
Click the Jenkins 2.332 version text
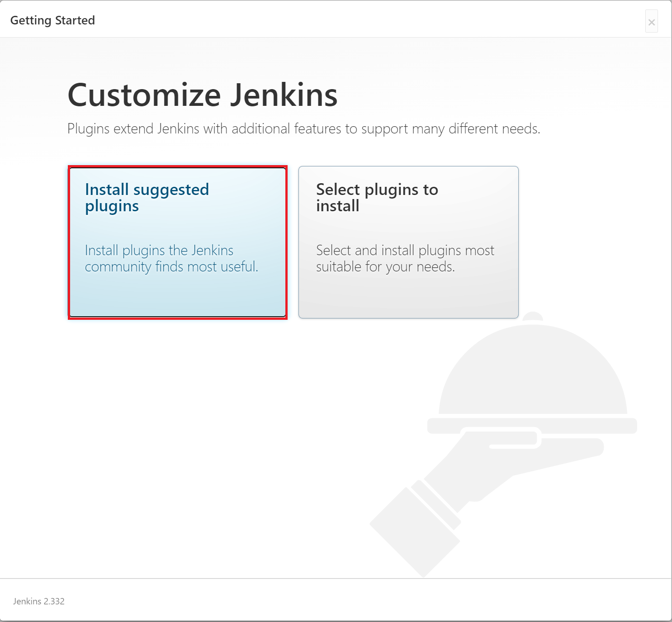coord(39,601)
